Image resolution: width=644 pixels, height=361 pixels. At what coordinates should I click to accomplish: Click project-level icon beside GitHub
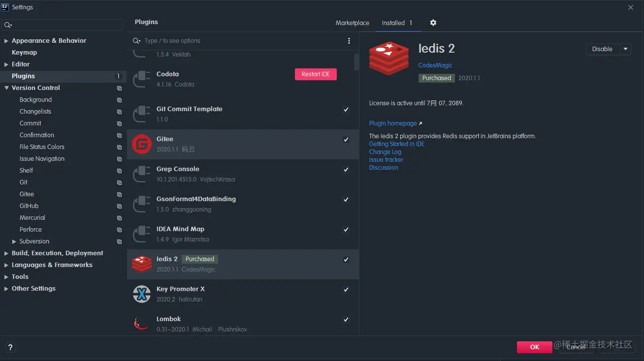click(x=119, y=206)
